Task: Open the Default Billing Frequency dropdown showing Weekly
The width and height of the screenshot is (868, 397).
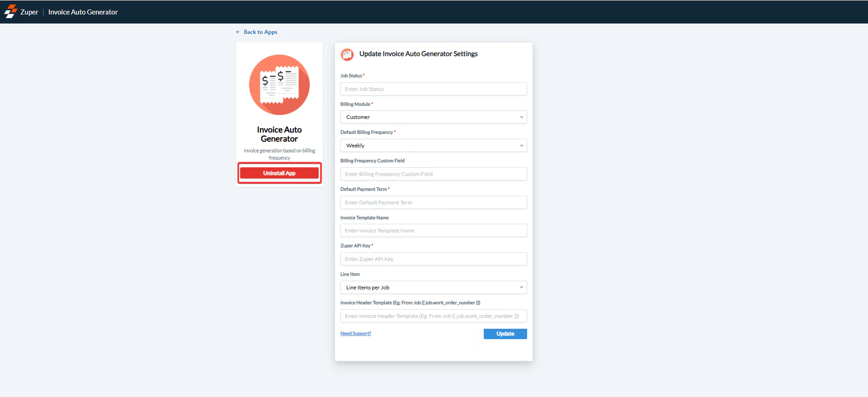Action: coord(434,146)
